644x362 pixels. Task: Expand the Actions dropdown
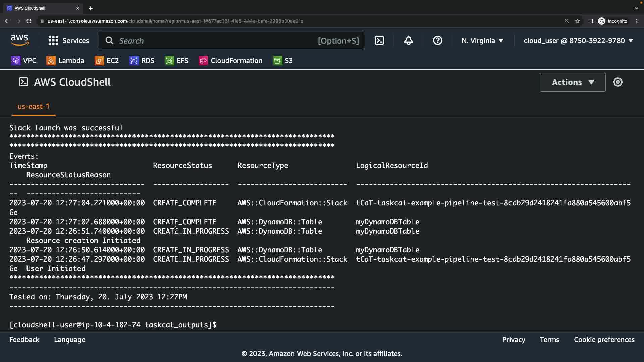click(x=573, y=82)
